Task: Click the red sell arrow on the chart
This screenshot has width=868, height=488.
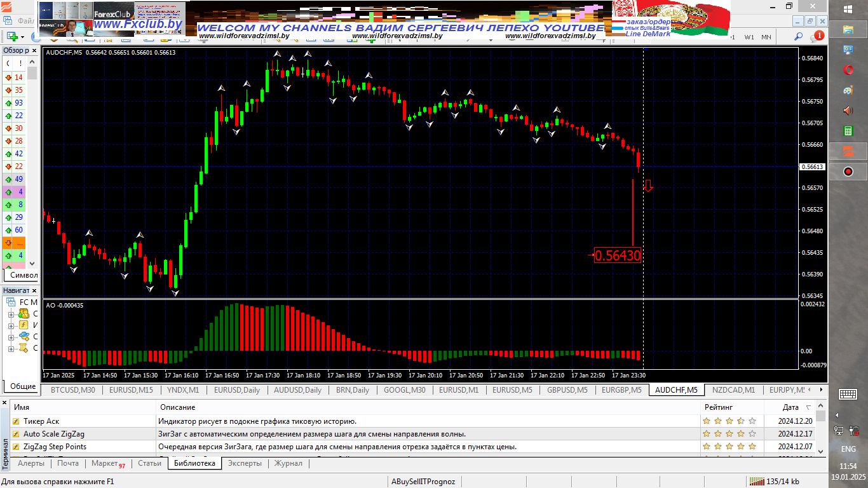Action: pyautogui.click(x=648, y=186)
